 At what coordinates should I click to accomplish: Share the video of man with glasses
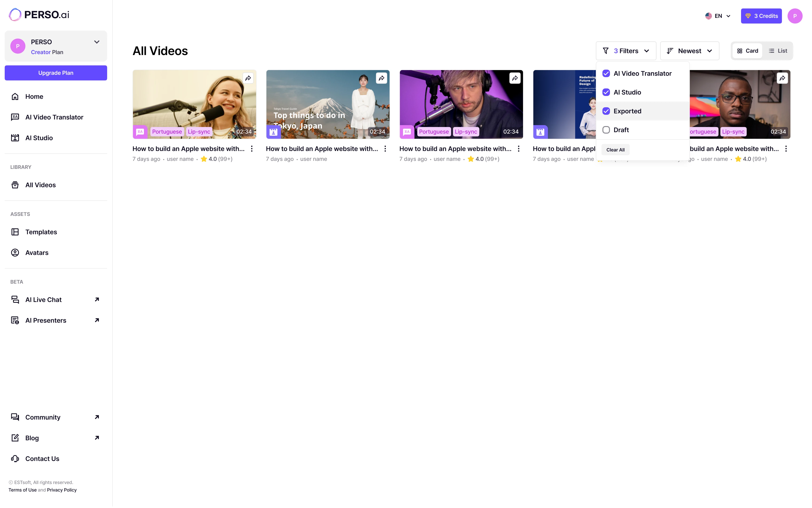782,78
